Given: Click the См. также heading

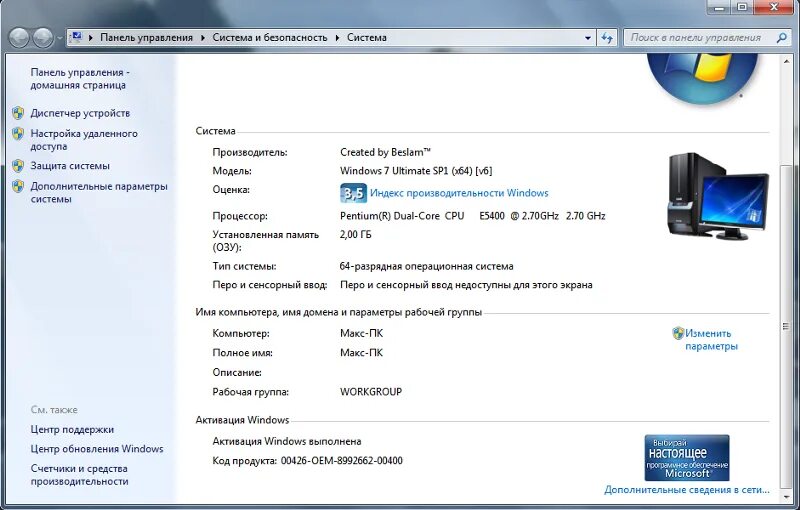Looking at the screenshot, I should coord(54,410).
